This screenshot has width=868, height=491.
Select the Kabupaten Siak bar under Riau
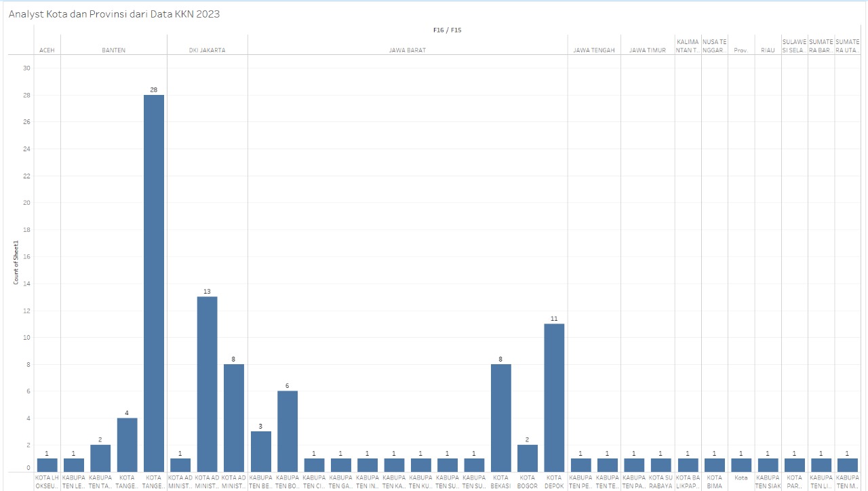click(768, 465)
